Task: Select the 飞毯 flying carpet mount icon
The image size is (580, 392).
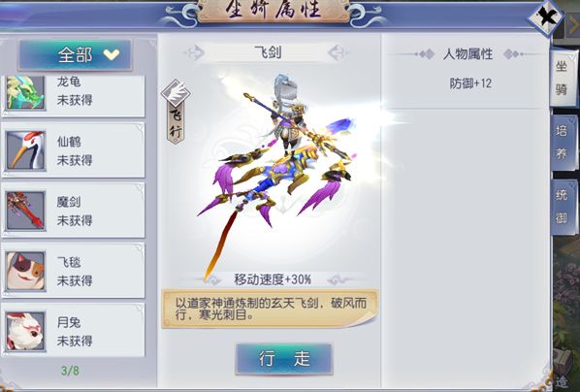Action: click(25, 271)
